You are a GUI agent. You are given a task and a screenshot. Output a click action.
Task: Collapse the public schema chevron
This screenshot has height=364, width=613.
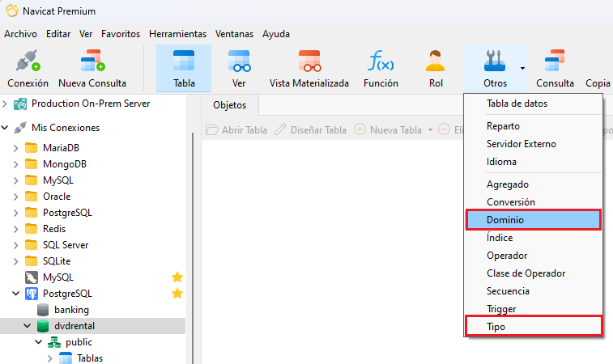38,342
